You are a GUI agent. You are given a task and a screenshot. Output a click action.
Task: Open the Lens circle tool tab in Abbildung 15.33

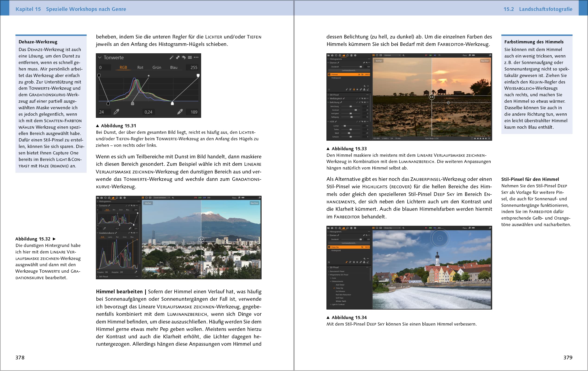pos(336,55)
